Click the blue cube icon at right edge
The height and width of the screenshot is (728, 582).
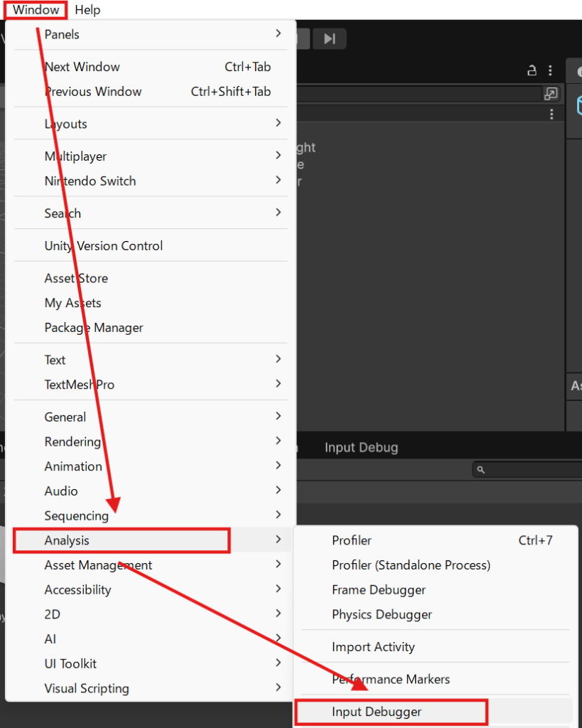tap(578, 106)
